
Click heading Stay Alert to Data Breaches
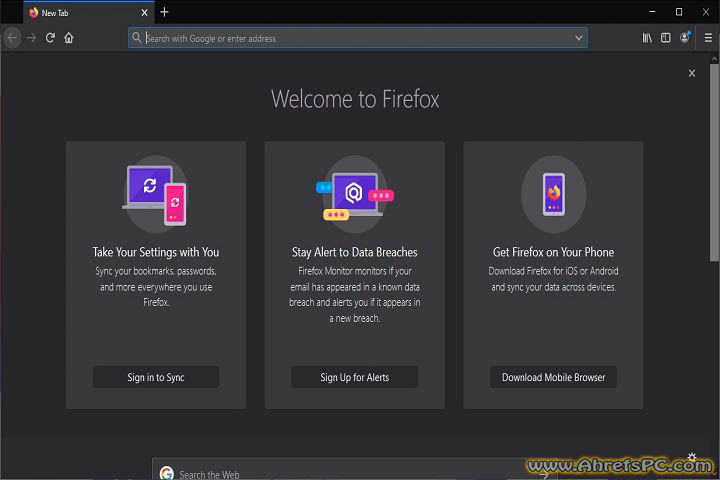(354, 252)
